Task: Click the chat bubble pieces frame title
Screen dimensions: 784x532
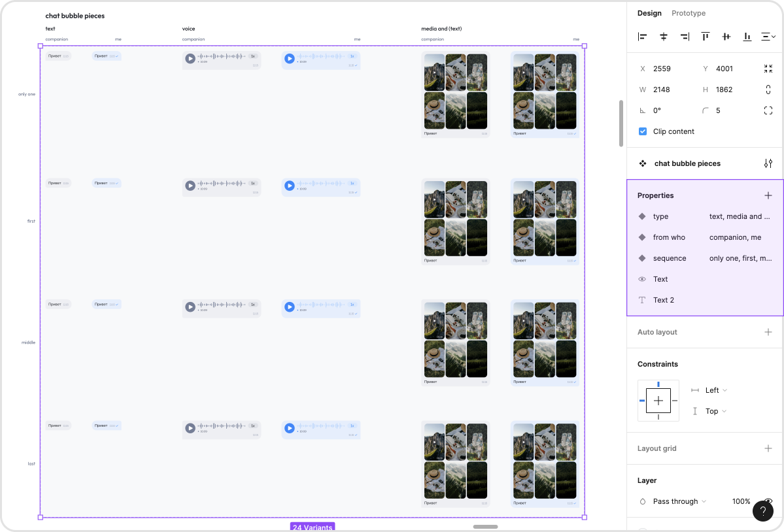Action: 75,16
